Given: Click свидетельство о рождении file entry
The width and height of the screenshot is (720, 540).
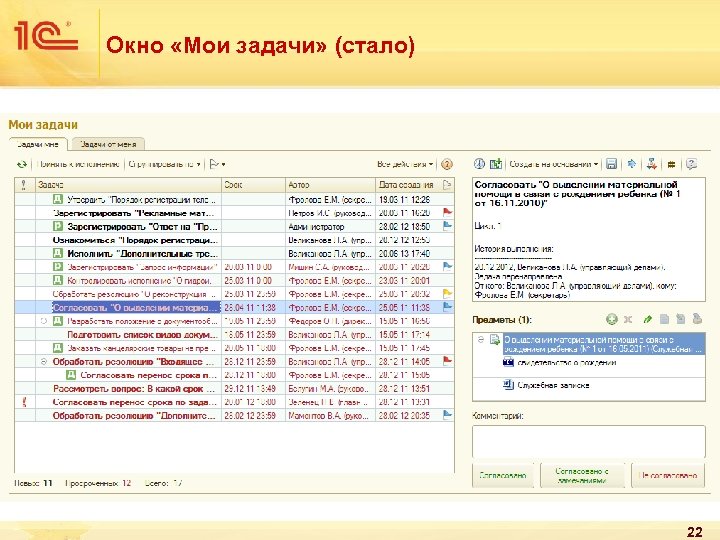Looking at the screenshot, I should pos(567,363).
